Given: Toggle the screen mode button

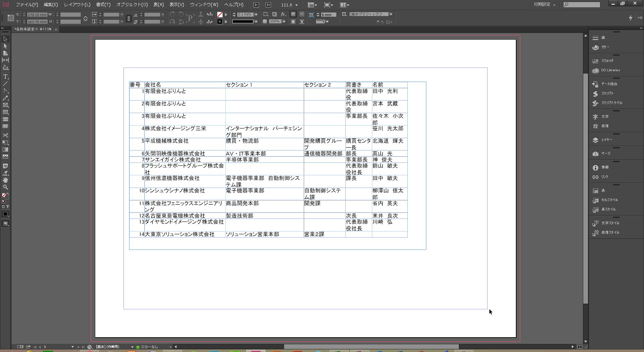Looking at the screenshot, I should pos(5,224).
